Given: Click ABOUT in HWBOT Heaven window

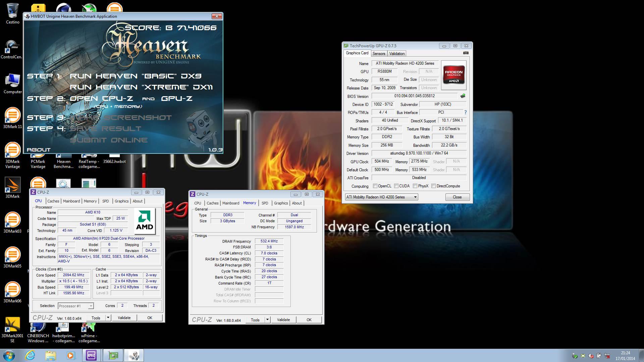Looking at the screenshot, I should pyautogui.click(x=39, y=150).
